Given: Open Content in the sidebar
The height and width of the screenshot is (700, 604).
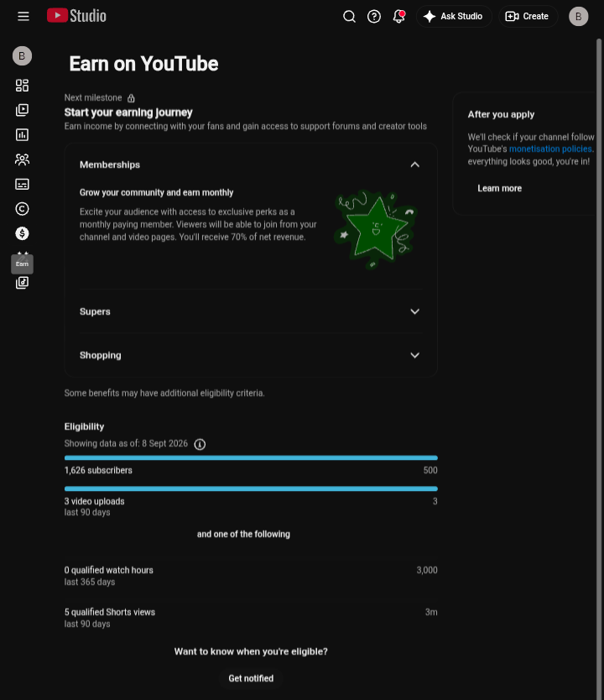Looking at the screenshot, I should pos(22,110).
